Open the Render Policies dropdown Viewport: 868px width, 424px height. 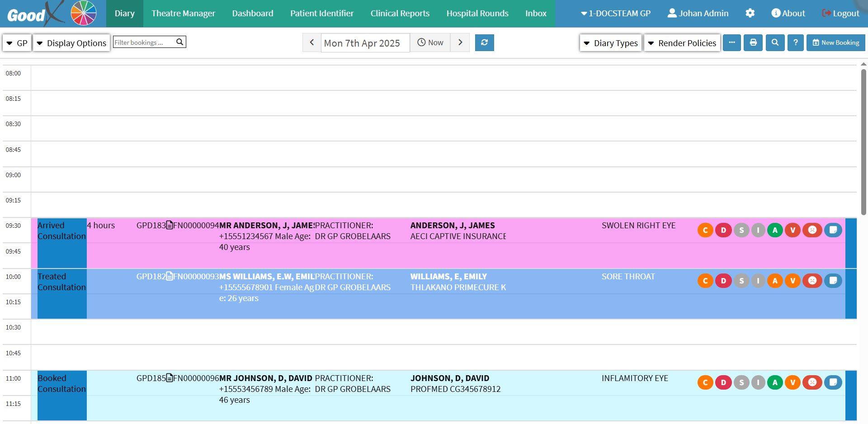coord(682,43)
